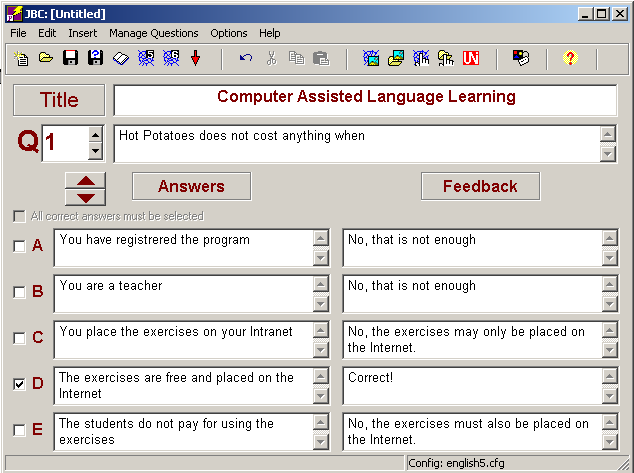Toggle the checkbox for answer E
634x473 pixels.
[x=19, y=430]
